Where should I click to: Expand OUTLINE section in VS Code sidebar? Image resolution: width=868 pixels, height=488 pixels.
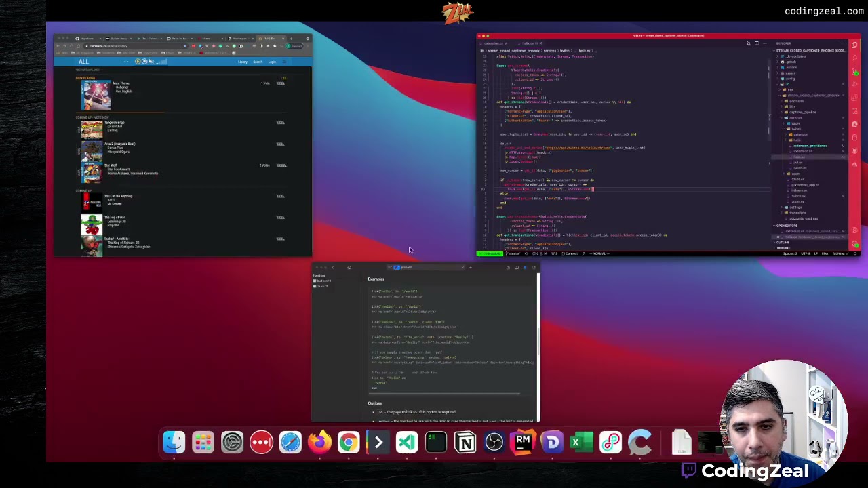coord(782,242)
